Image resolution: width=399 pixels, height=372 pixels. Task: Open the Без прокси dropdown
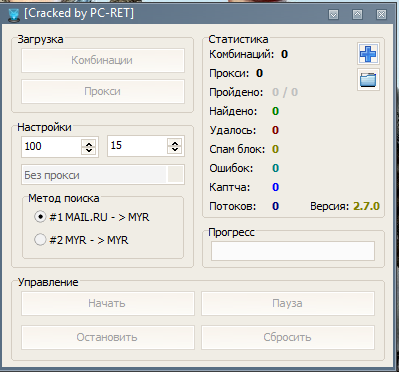click(x=175, y=175)
